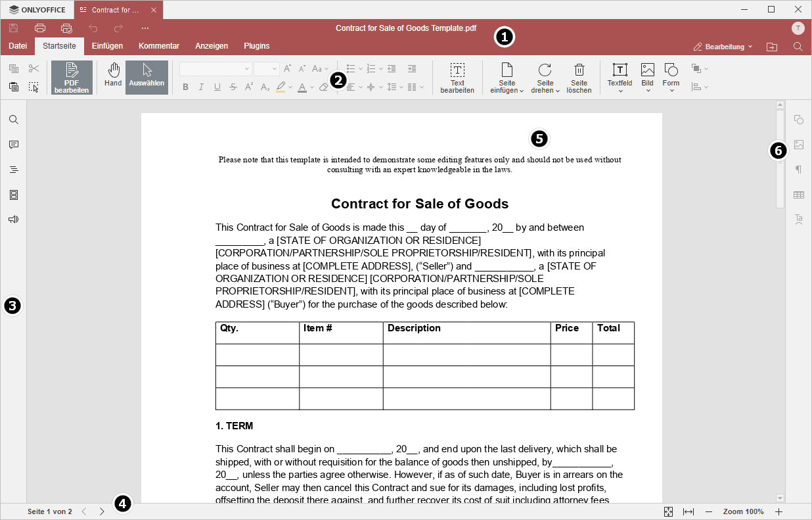This screenshot has width=812, height=520.
Task: Toggle underline formatting
Action: tap(217, 87)
